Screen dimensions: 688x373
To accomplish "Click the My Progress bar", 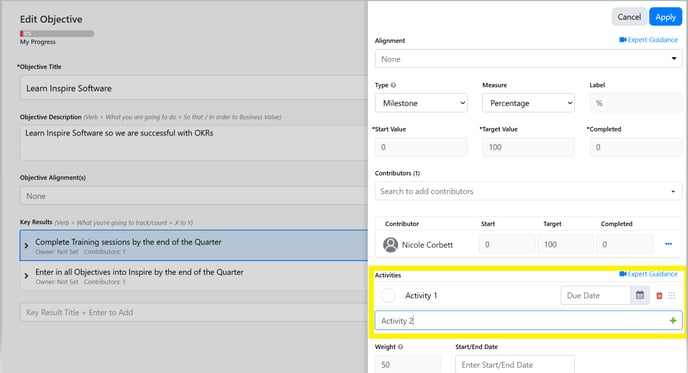I will (x=57, y=33).
